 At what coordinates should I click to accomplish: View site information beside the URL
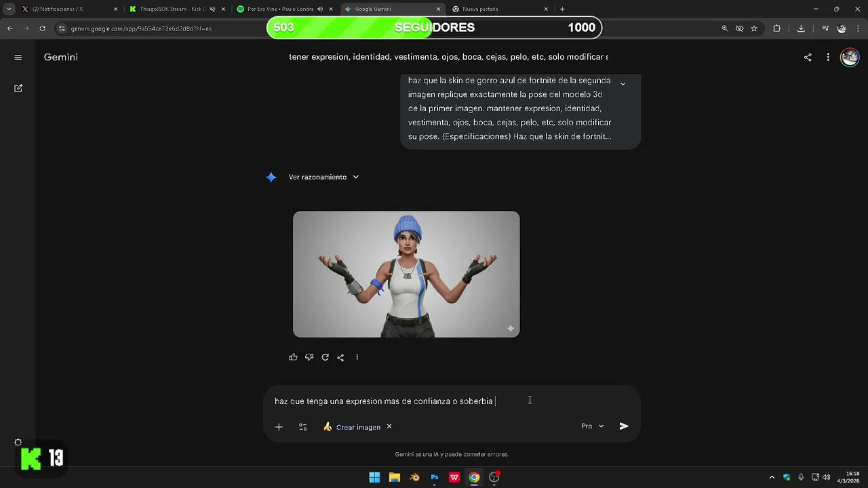coord(62,28)
